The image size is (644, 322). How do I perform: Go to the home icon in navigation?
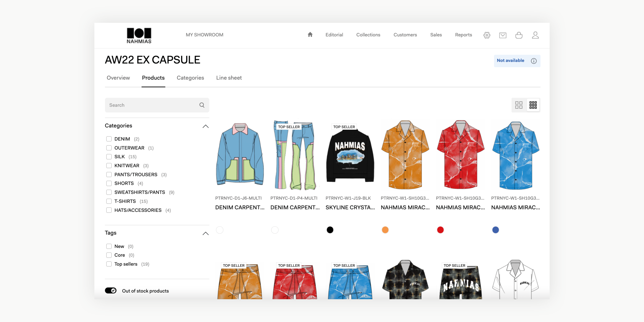[310, 35]
